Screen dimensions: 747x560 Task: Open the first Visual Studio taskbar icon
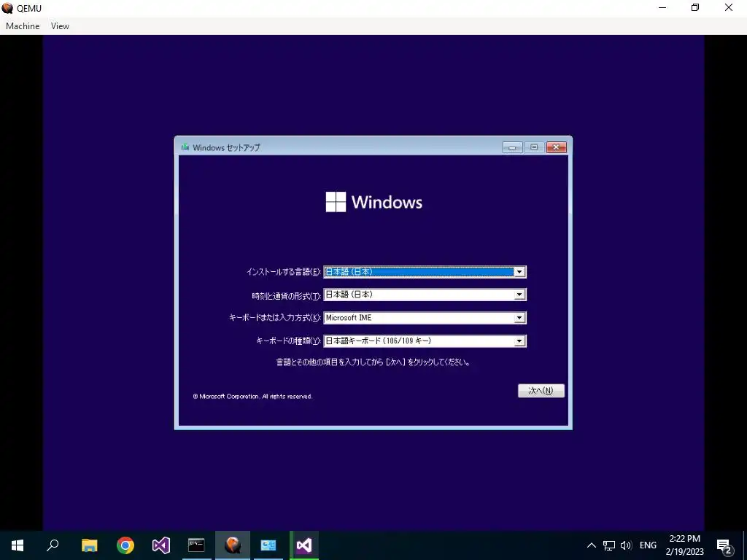[161, 545]
